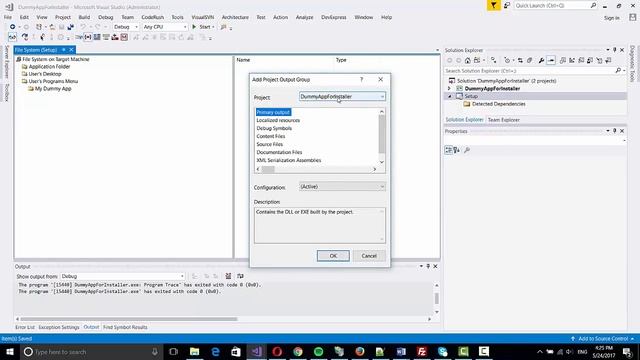Open Visual Studio from the taskbar
This screenshot has width=640, height=360.
pyautogui.click(x=256, y=351)
